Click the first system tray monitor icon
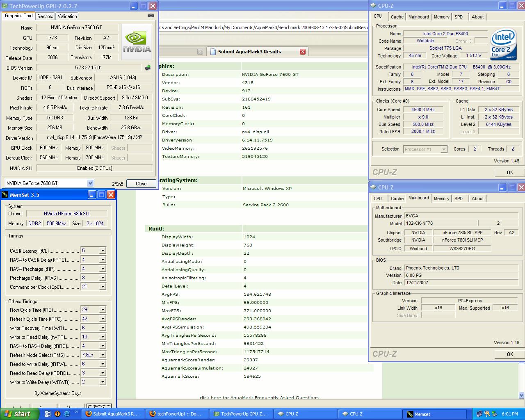Screen dimensions: 525x420 point(479,414)
